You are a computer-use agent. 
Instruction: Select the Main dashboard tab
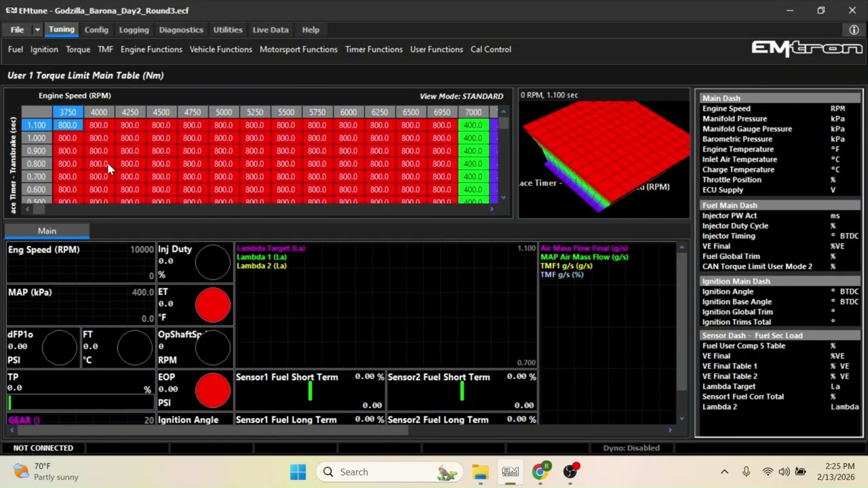click(x=47, y=231)
